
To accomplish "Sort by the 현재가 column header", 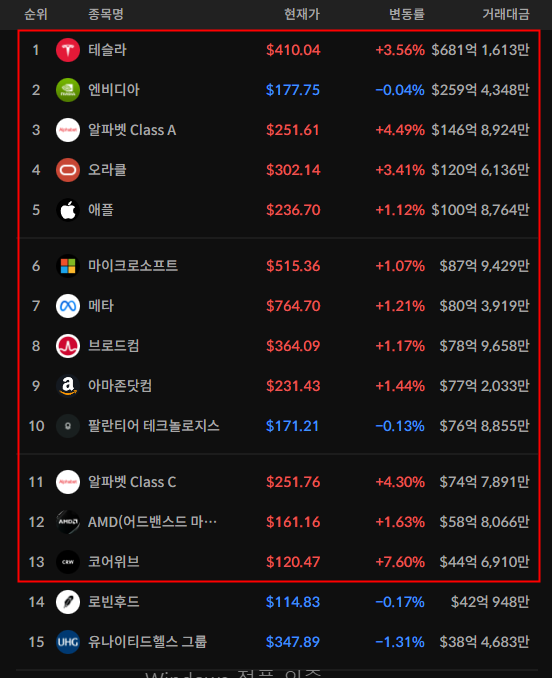I will pyautogui.click(x=302, y=14).
